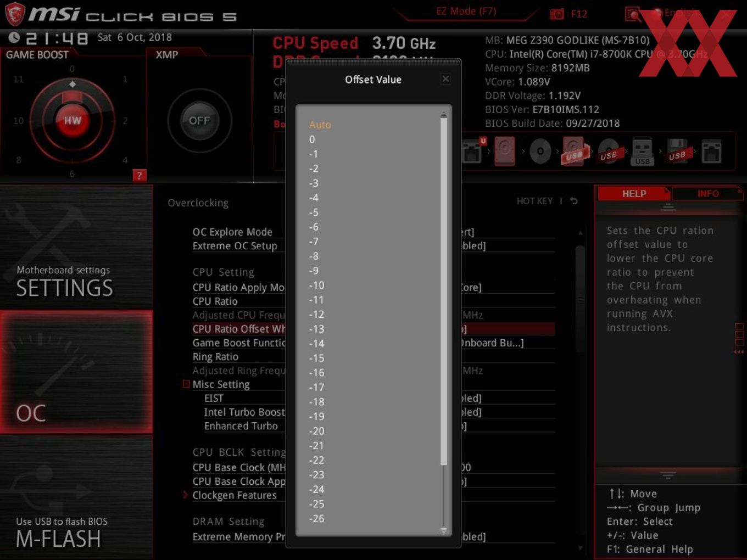Toggle the Game Boost HW knob

tap(72, 120)
